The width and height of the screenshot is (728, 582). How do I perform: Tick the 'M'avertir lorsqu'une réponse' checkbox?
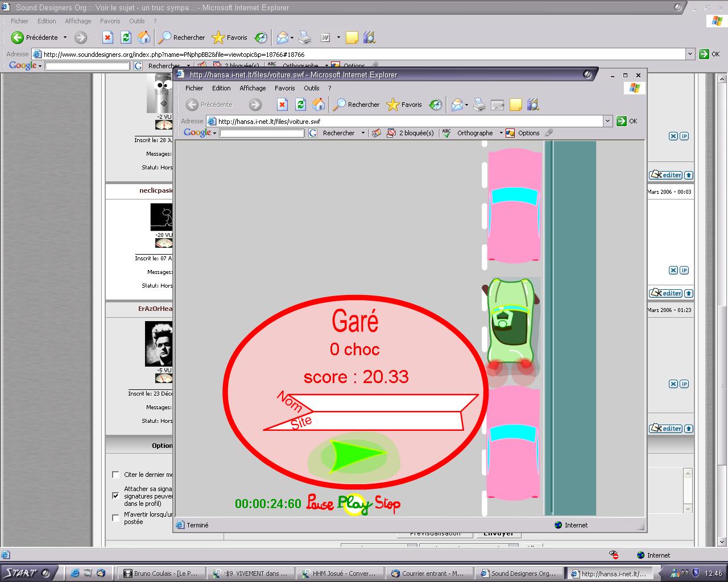point(116,518)
